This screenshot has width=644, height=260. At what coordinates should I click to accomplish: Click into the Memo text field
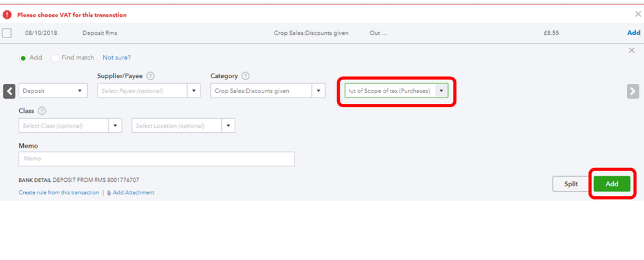tap(157, 159)
